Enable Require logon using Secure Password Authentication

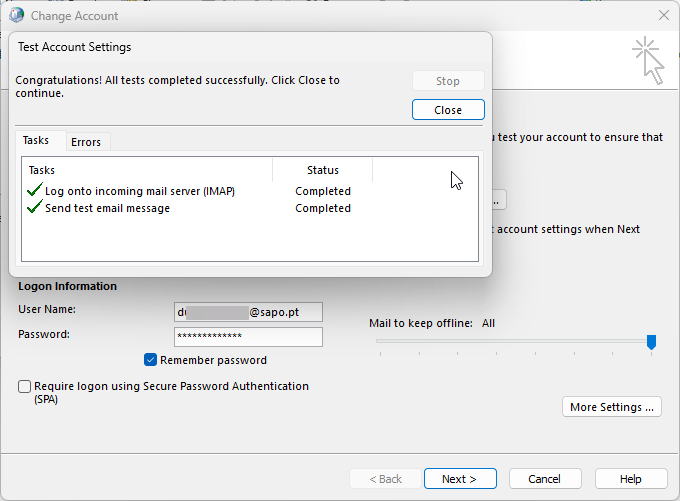[x=24, y=386]
